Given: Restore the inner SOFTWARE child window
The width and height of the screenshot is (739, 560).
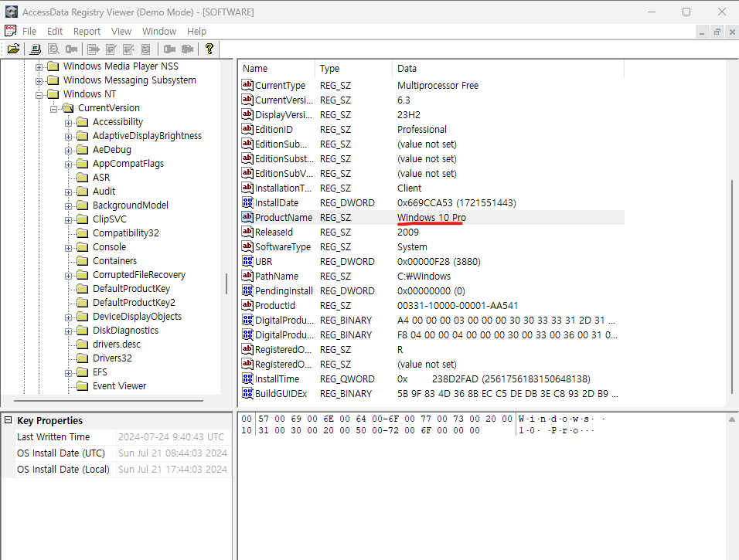Looking at the screenshot, I should (x=717, y=32).
